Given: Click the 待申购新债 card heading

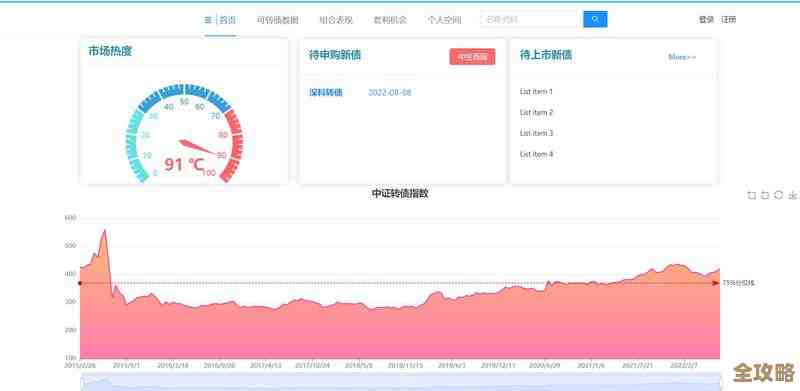Looking at the screenshot, I should (x=335, y=55).
